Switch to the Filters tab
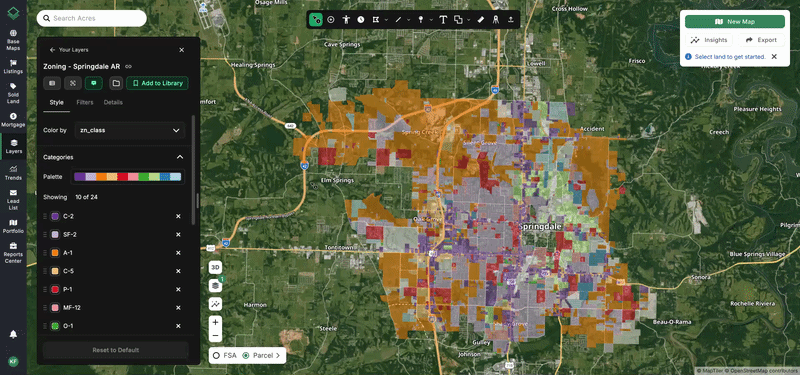 click(x=85, y=103)
